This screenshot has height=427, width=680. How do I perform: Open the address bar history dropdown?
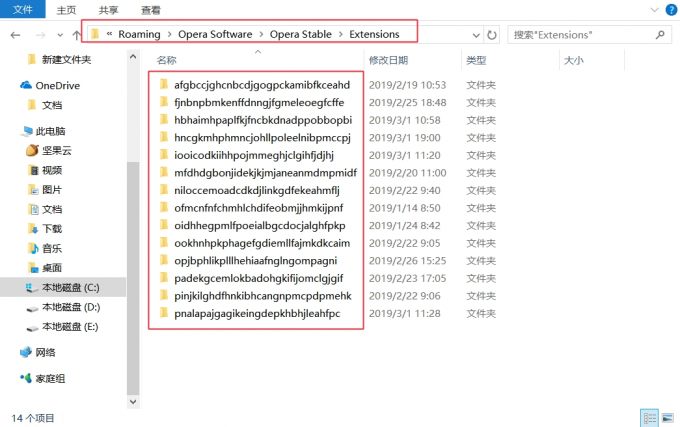pyautogui.click(x=476, y=35)
